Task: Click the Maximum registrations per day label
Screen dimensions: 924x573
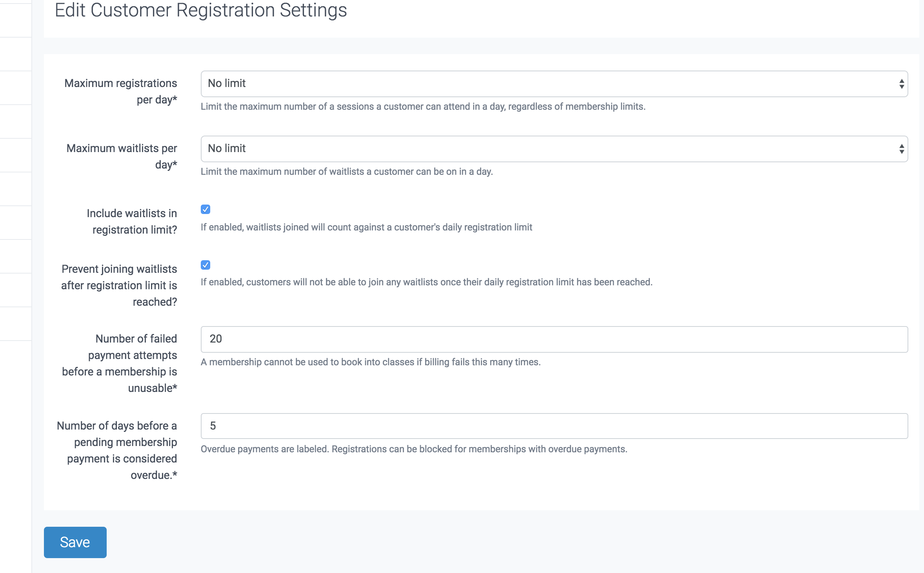Action: [121, 91]
